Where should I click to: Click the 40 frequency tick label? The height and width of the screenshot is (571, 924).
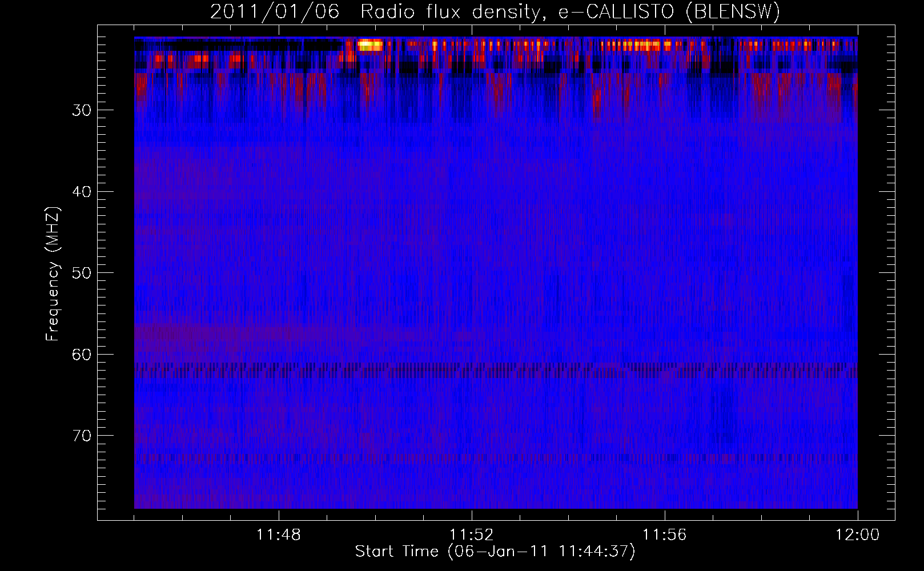[82, 192]
